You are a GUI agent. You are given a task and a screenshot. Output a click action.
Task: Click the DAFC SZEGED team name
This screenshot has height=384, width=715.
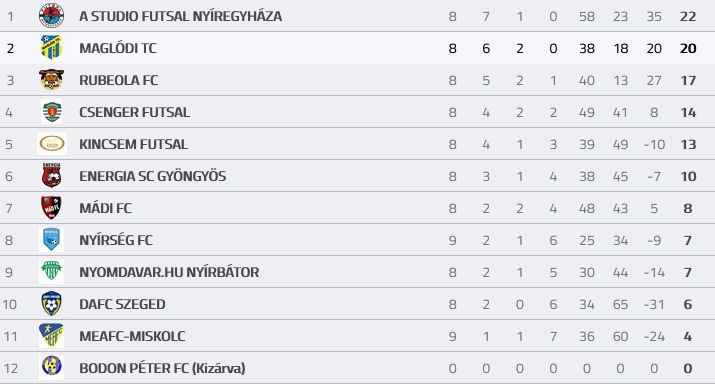click(x=122, y=304)
